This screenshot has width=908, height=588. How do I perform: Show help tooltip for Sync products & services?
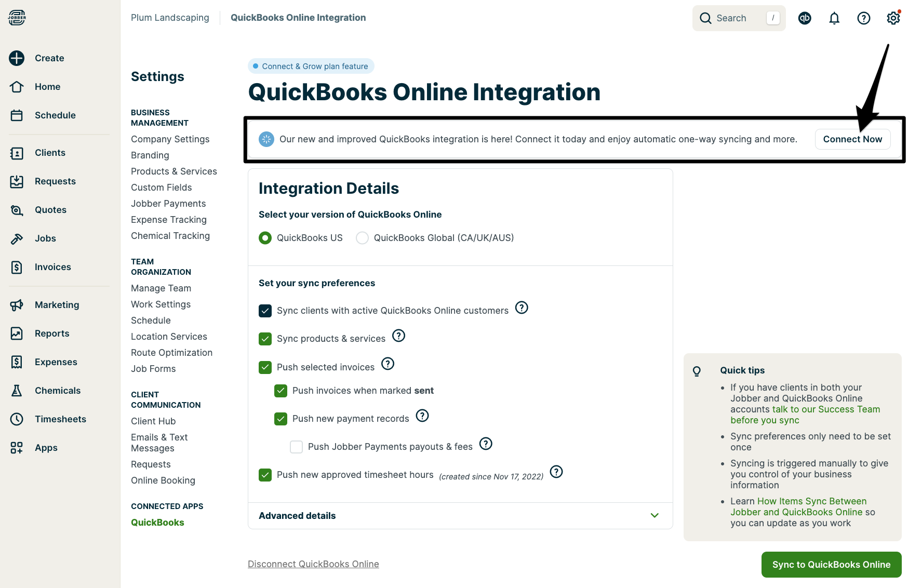click(398, 336)
